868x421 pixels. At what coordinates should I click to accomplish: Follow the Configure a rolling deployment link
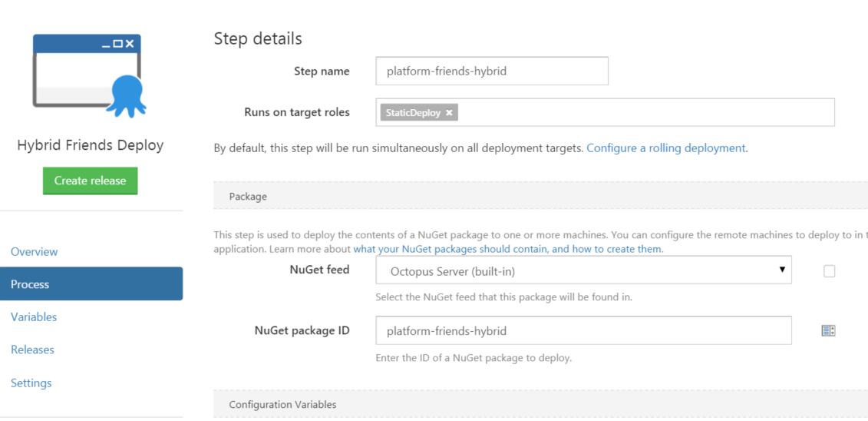coord(665,148)
